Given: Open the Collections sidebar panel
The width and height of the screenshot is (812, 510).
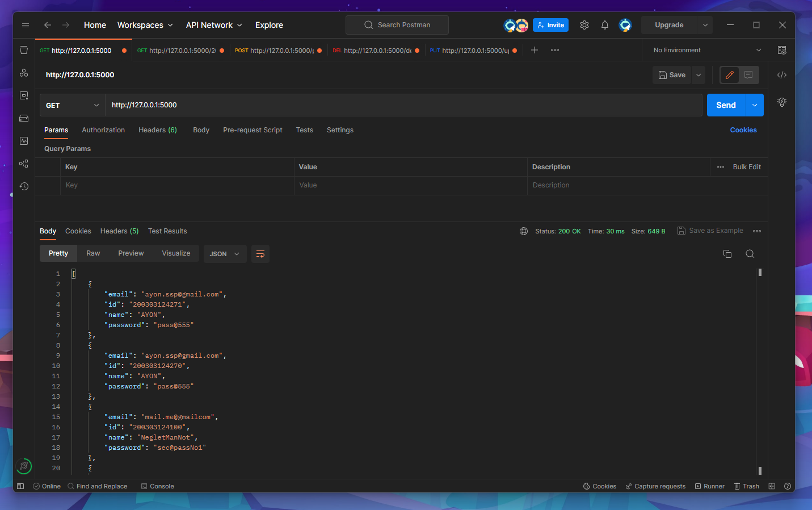Looking at the screenshot, I should [24, 50].
